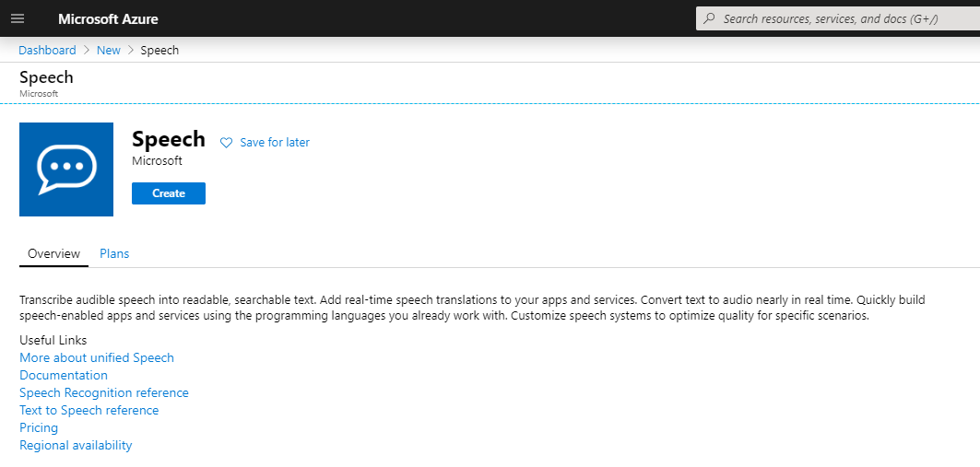Open More about unified Speech link
The width and height of the screenshot is (980, 467).
[97, 357]
